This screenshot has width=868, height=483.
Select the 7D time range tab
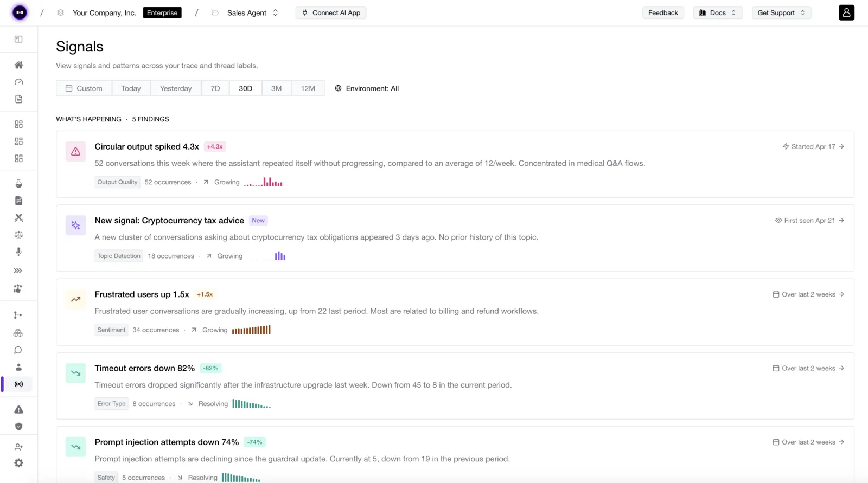click(215, 88)
